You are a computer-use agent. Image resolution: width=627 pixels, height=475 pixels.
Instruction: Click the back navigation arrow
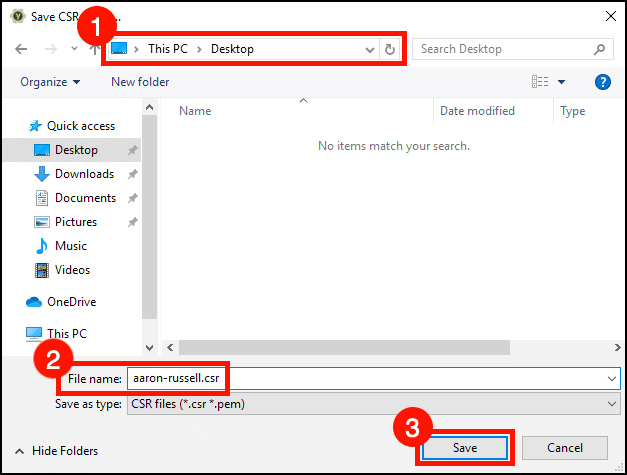pyautogui.click(x=21, y=49)
